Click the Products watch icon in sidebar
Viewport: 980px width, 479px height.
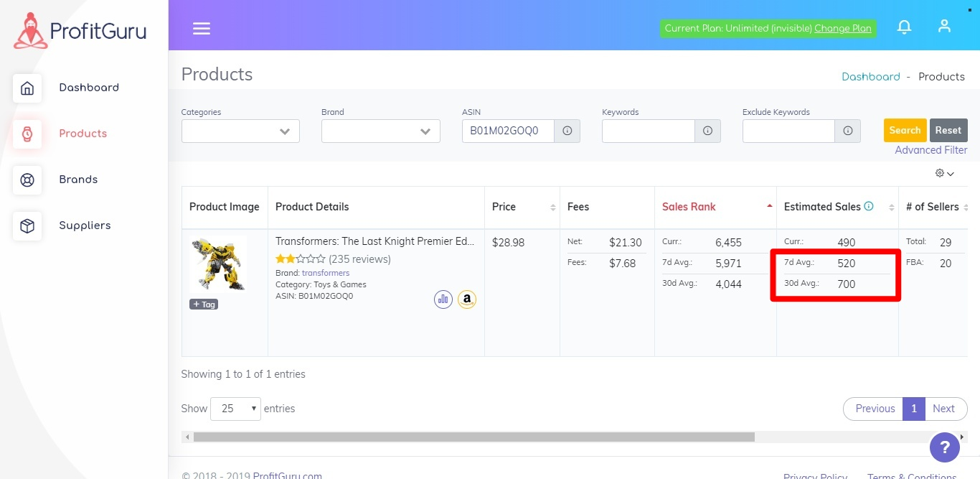click(x=27, y=134)
